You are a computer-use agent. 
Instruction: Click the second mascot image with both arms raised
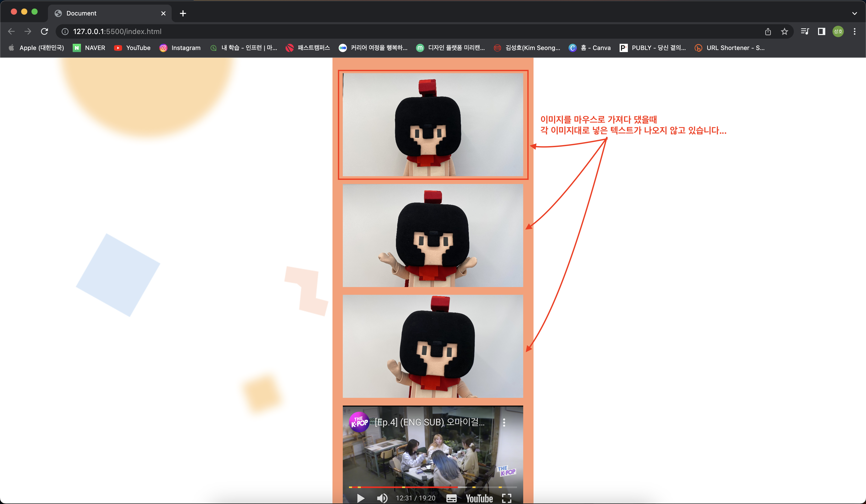pyautogui.click(x=433, y=235)
